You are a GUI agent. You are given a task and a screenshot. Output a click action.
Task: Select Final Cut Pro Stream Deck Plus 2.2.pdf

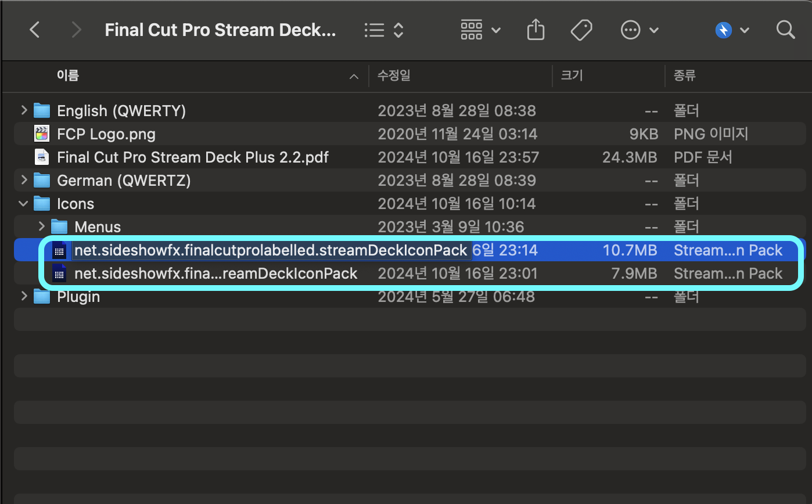click(193, 157)
